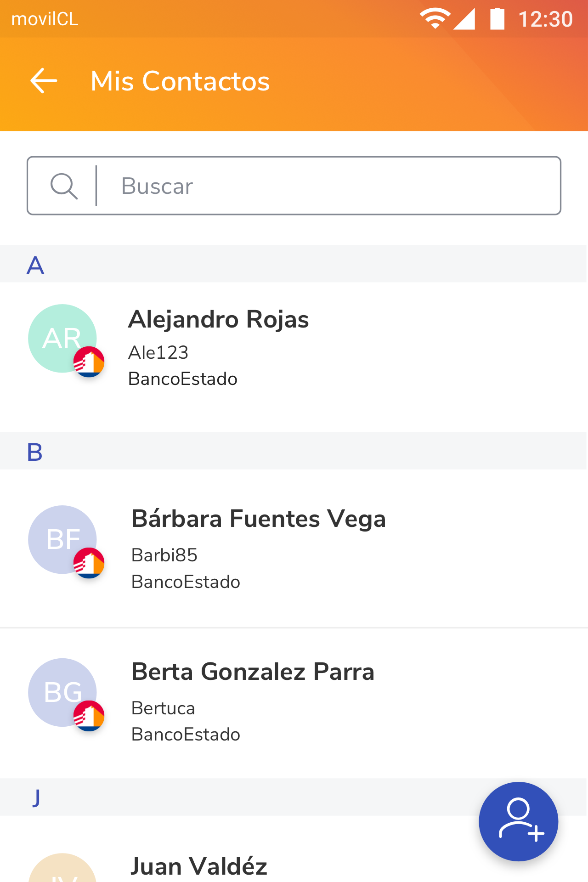The image size is (588, 882).
Task: Open Juan Valdéz contact
Action: [199, 866]
